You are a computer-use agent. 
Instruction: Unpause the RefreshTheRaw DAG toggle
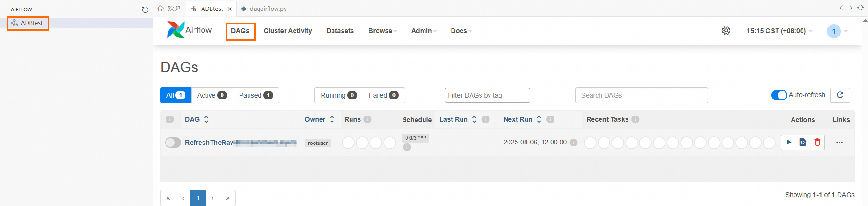coord(173,143)
